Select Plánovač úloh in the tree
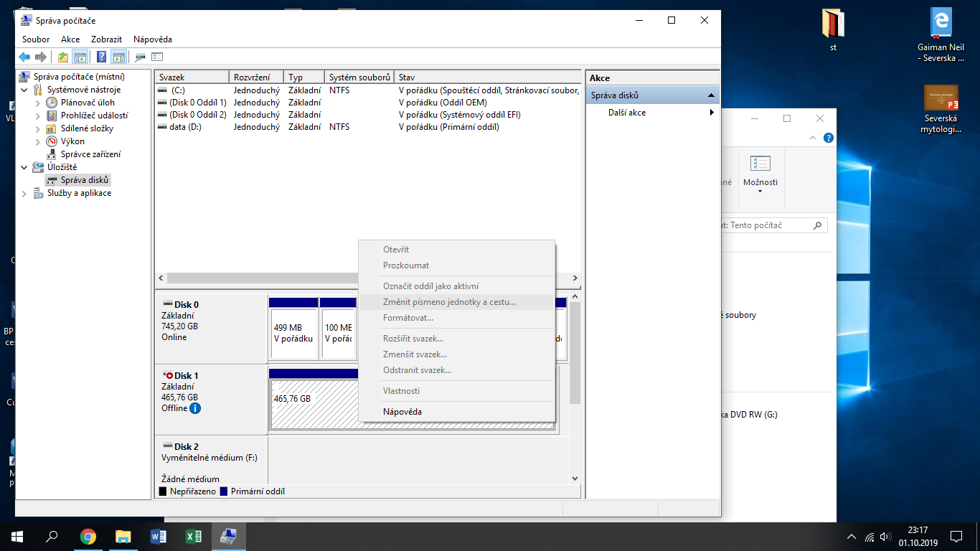This screenshot has height=551, width=980. point(87,103)
